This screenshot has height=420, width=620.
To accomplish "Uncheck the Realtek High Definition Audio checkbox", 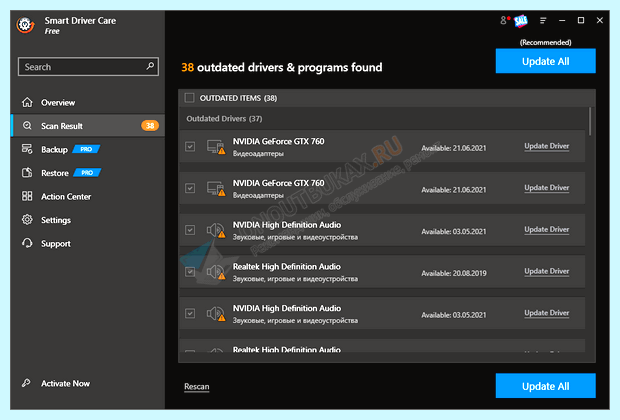I will click(190, 272).
